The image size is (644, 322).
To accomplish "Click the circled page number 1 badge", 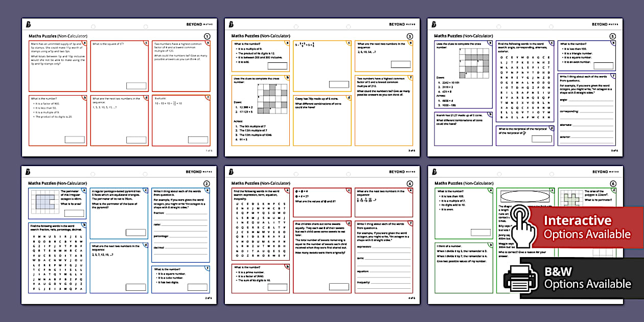I will pyautogui.click(x=207, y=36).
